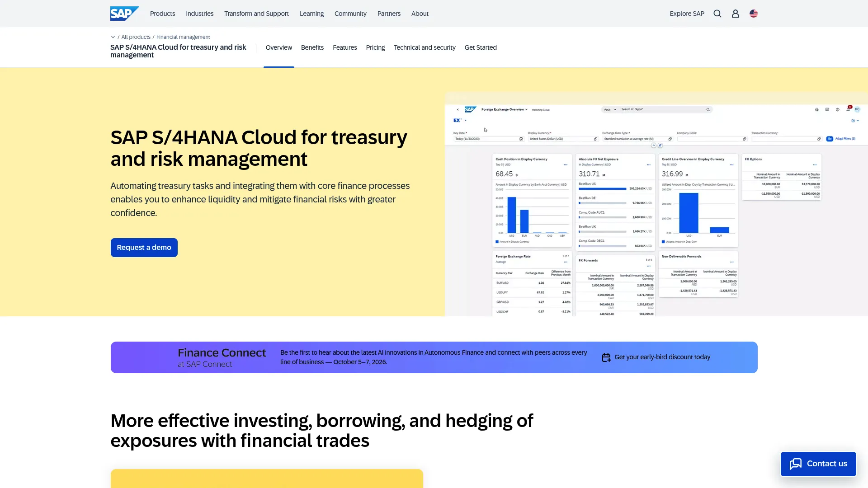868x488 pixels.
Task: Open the user account profile icon
Action: (736, 14)
